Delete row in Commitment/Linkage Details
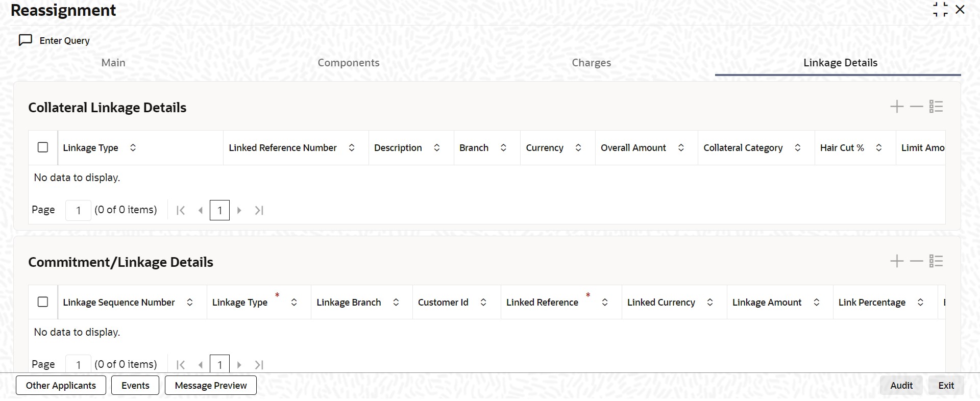Image resolution: width=980 pixels, height=401 pixels. (917, 261)
